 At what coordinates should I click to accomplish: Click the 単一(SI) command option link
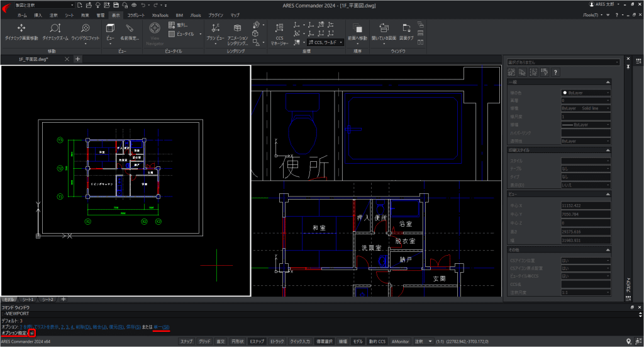(x=162, y=327)
